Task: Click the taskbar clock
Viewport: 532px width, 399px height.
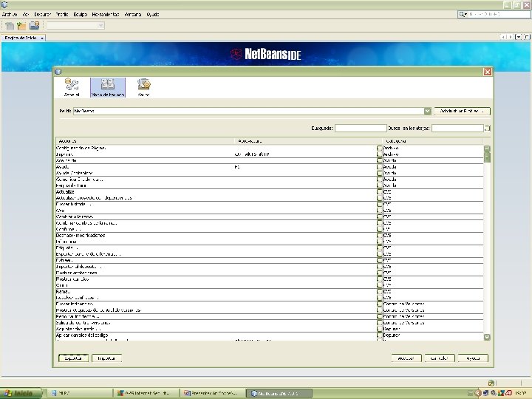Action: (522, 393)
